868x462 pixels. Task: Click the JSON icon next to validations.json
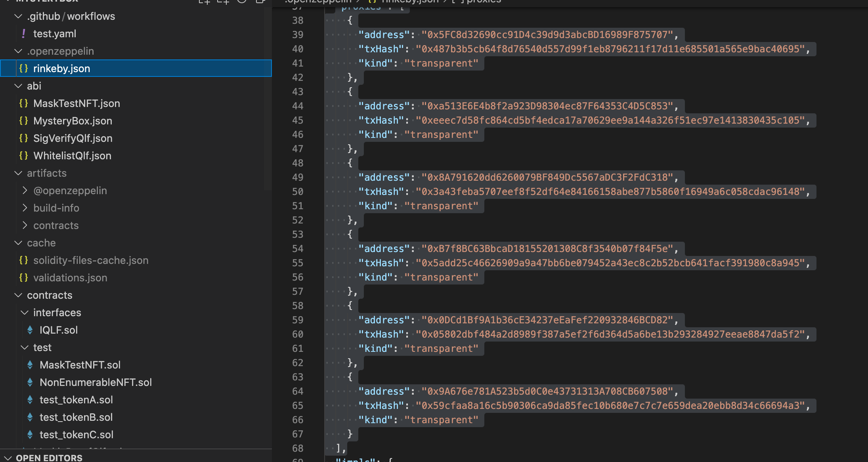[23, 278]
